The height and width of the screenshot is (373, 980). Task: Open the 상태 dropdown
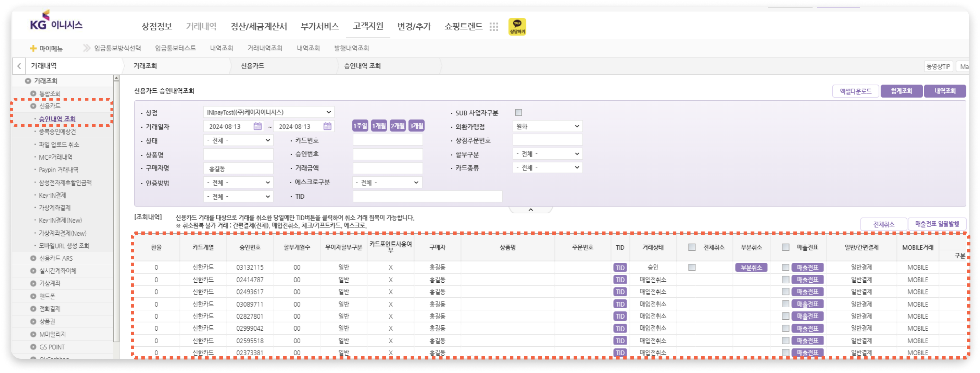[239, 140]
